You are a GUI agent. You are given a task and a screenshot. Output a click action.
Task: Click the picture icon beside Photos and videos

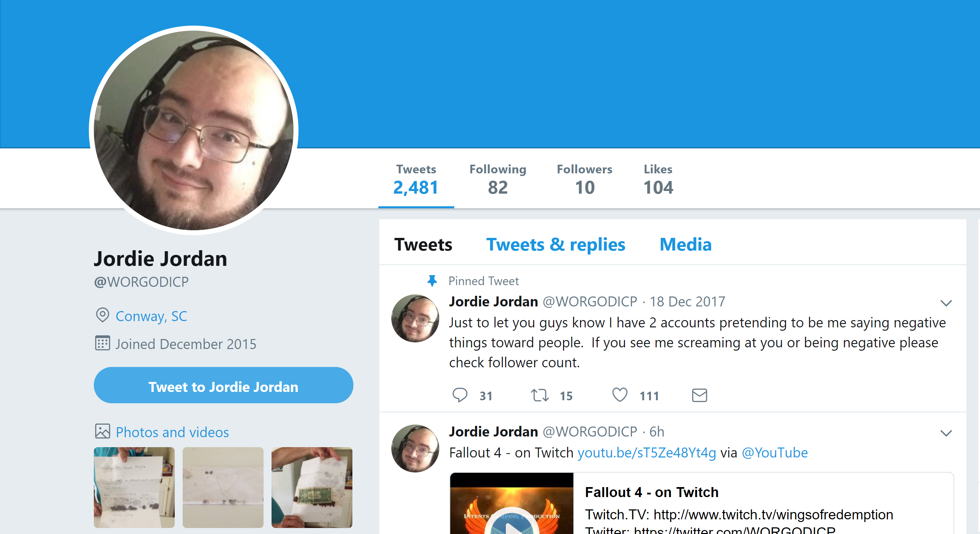[102, 431]
